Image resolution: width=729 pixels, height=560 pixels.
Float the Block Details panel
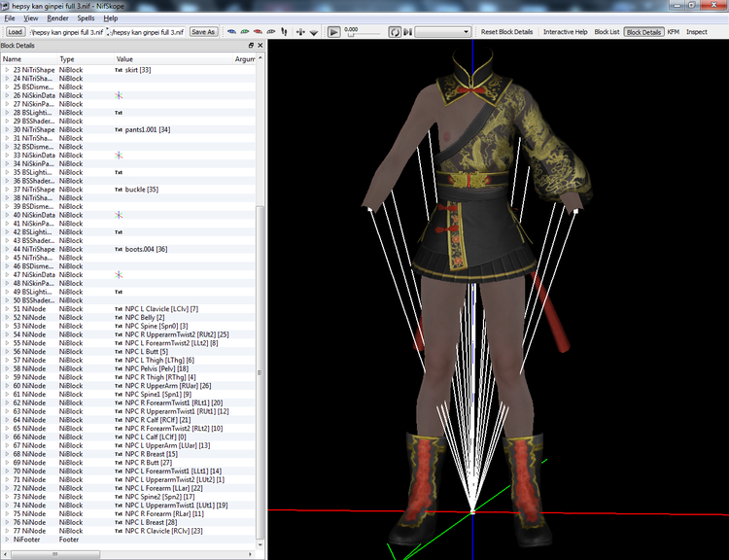pos(251,46)
